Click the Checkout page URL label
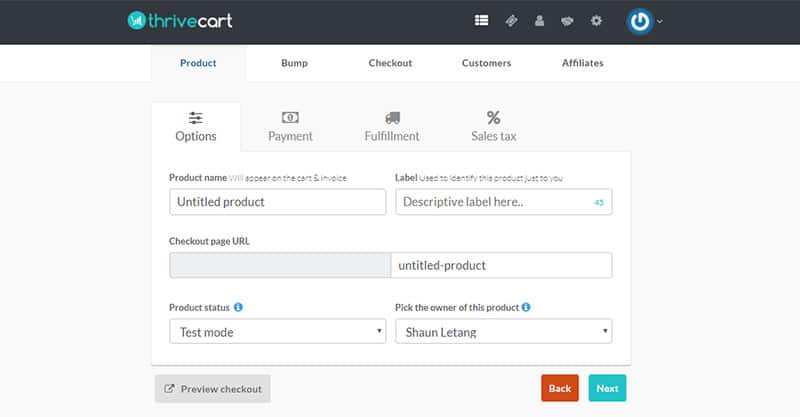Viewport: 800px width, 417px height. pyautogui.click(x=209, y=241)
